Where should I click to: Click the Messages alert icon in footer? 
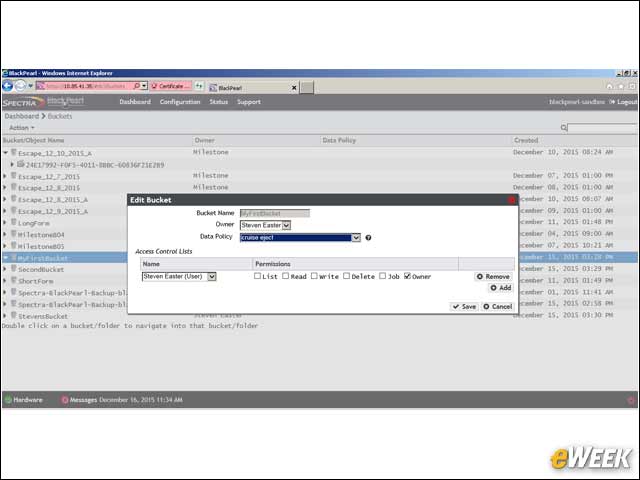[64, 400]
